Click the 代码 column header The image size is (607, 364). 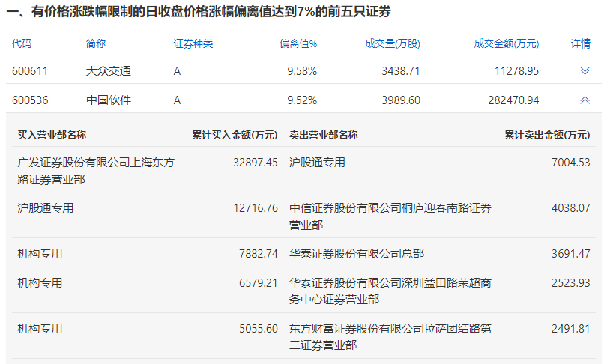(x=22, y=43)
